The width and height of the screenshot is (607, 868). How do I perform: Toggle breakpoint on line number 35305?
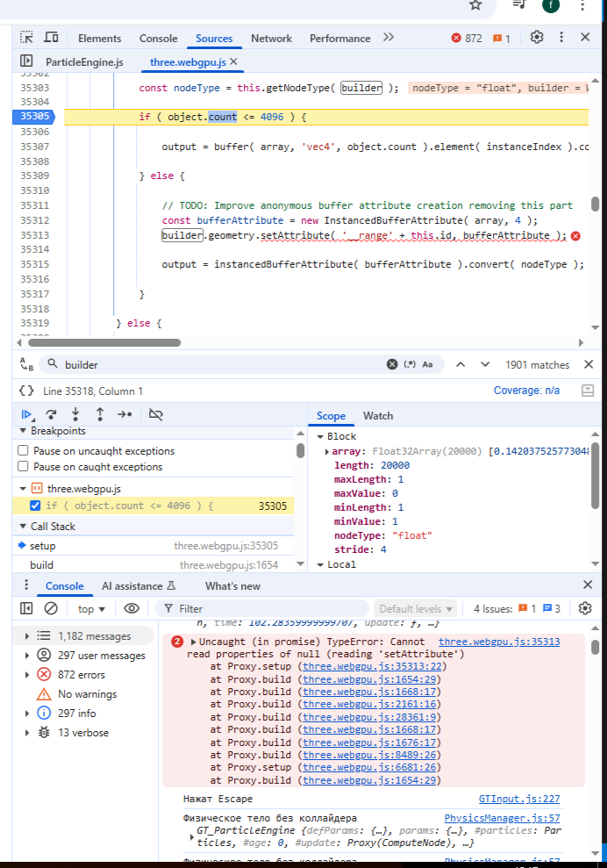point(35,116)
